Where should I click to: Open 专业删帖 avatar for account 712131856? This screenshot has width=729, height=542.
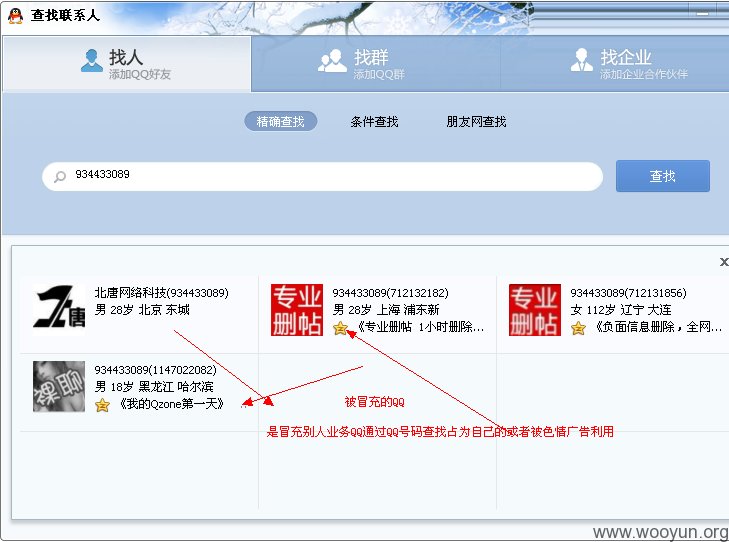535,310
